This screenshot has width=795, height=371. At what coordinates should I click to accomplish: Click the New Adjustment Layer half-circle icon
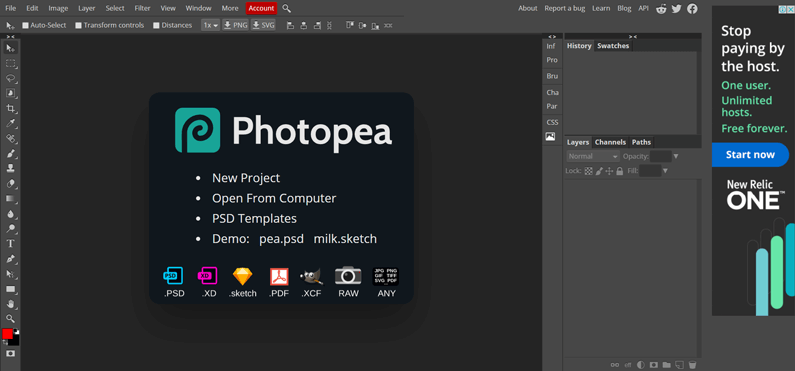click(641, 364)
